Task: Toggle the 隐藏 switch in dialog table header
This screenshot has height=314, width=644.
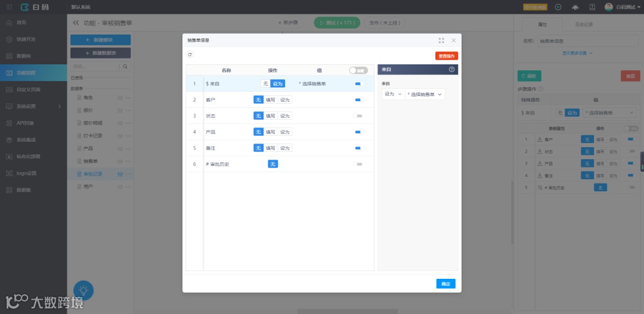Action: coord(358,70)
